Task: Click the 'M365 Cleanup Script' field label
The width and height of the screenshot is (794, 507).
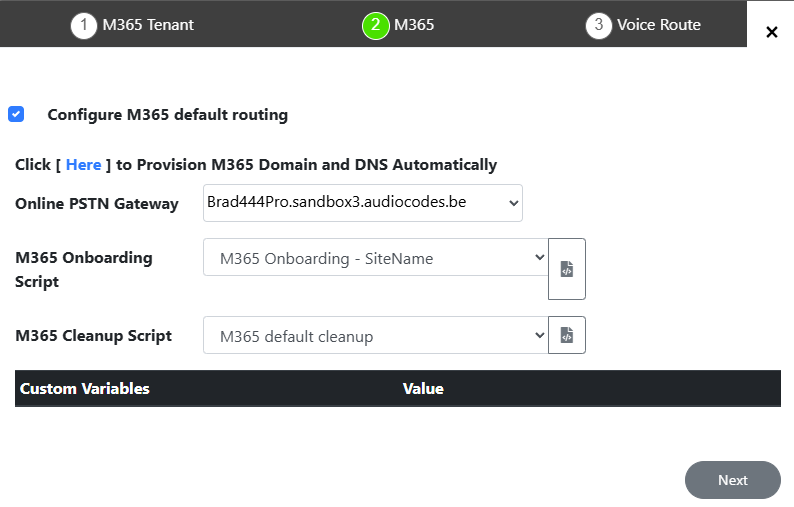Action: tap(94, 335)
